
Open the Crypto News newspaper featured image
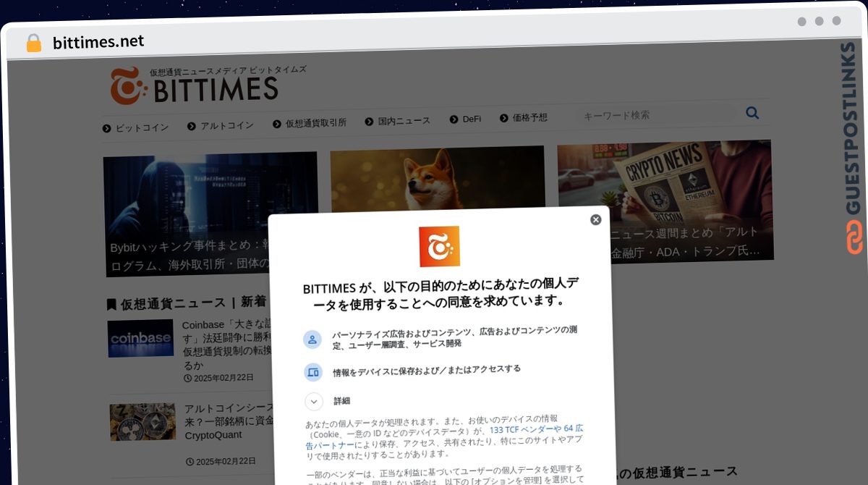[x=665, y=201]
